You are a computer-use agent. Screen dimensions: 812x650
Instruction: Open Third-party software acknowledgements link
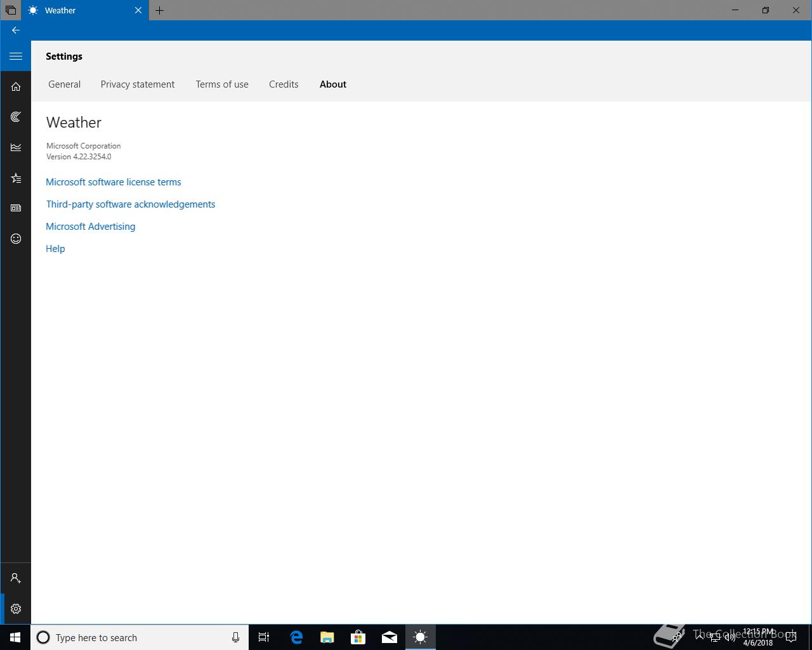(131, 204)
